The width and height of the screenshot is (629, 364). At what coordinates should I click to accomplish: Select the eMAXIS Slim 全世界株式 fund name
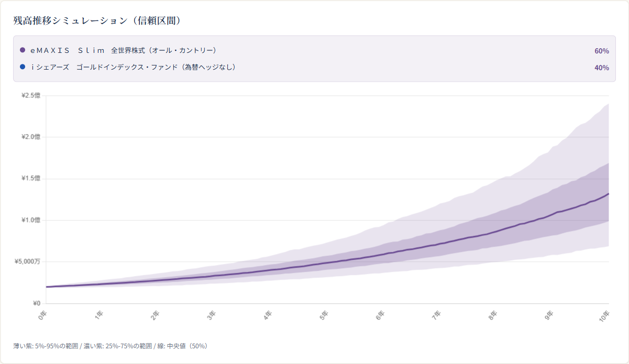124,50
